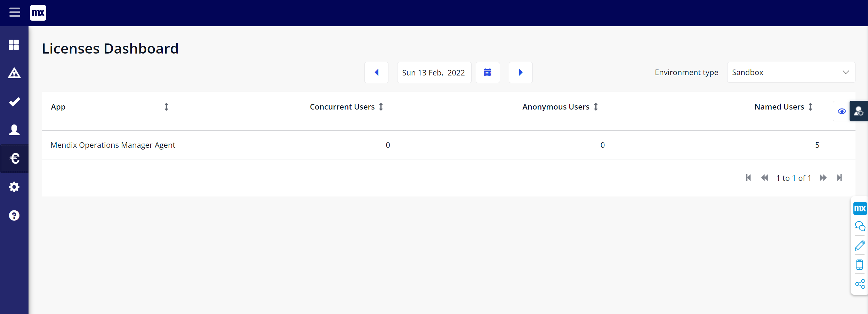
Task: Open the hamburger navigation menu
Action: coord(15,13)
